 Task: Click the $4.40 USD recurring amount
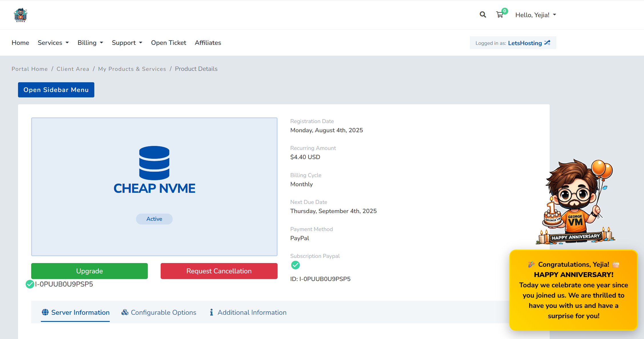pyautogui.click(x=305, y=157)
